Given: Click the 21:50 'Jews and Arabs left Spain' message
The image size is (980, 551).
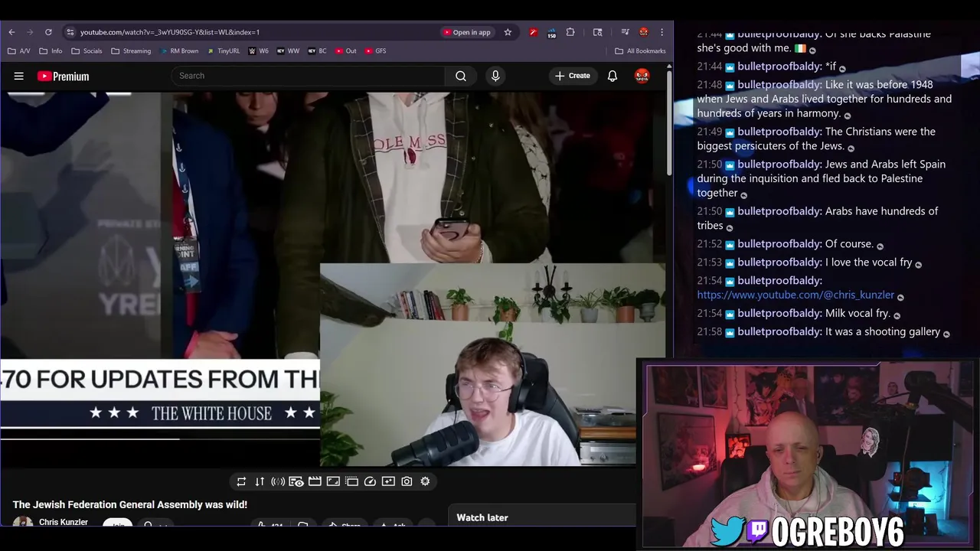Looking at the screenshot, I should 821,178.
